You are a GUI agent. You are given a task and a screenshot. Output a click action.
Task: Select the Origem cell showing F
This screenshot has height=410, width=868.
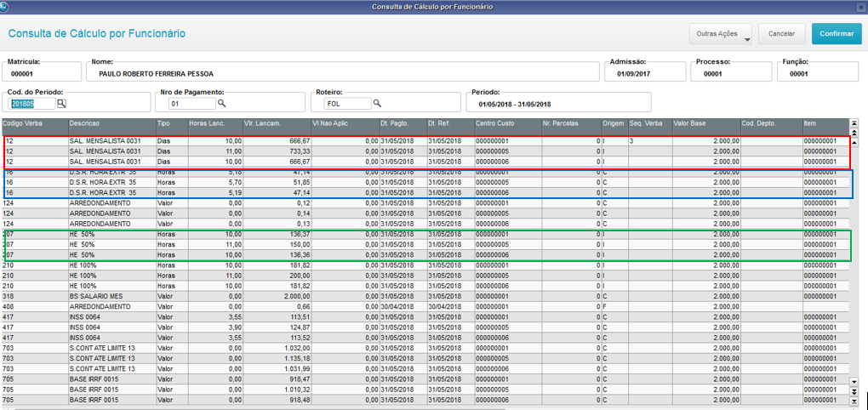[x=614, y=306]
